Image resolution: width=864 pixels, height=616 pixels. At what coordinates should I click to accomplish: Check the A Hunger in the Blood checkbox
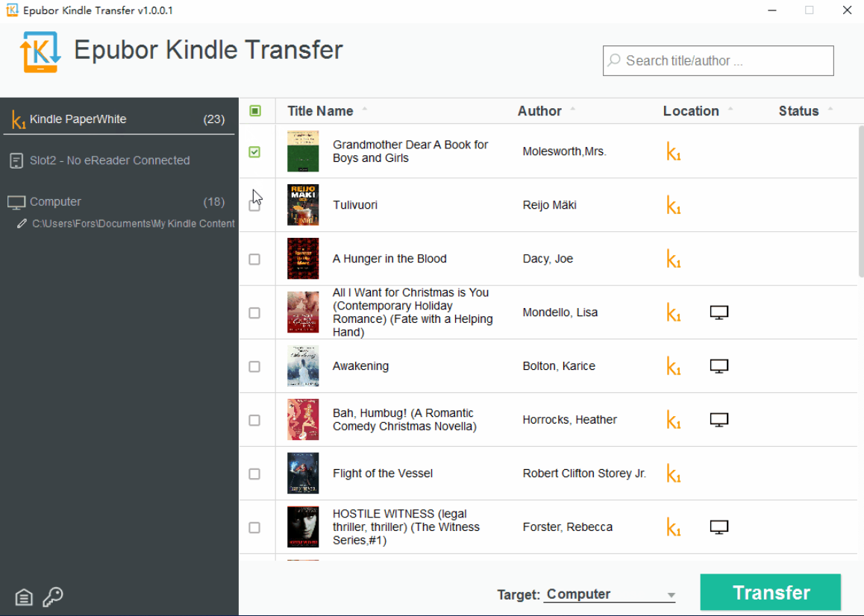254,259
